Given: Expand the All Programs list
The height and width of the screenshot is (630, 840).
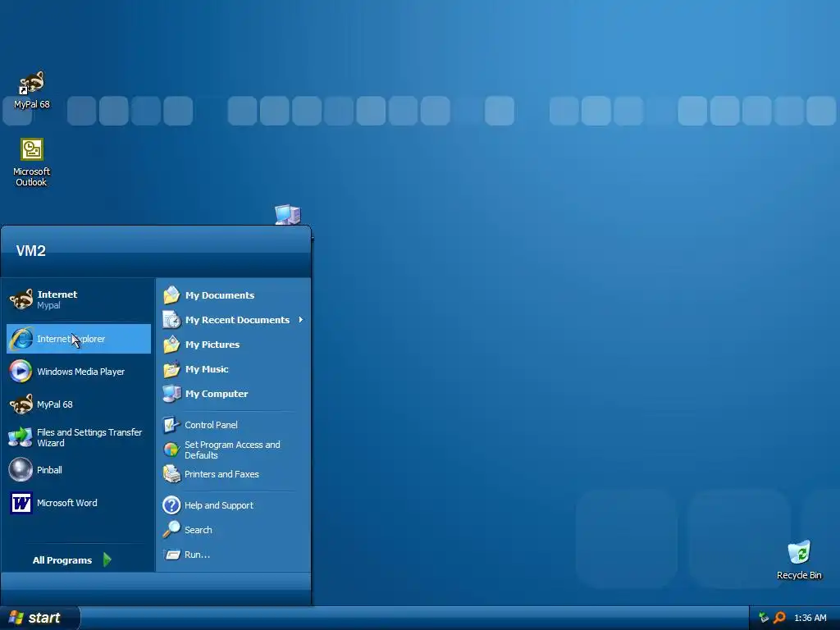Looking at the screenshot, I should 72,559.
